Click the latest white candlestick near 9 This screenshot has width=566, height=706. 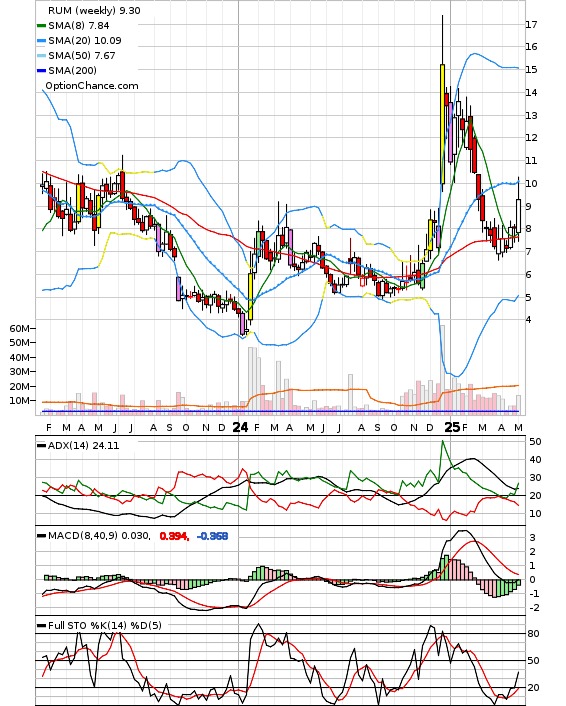[x=519, y=216]
